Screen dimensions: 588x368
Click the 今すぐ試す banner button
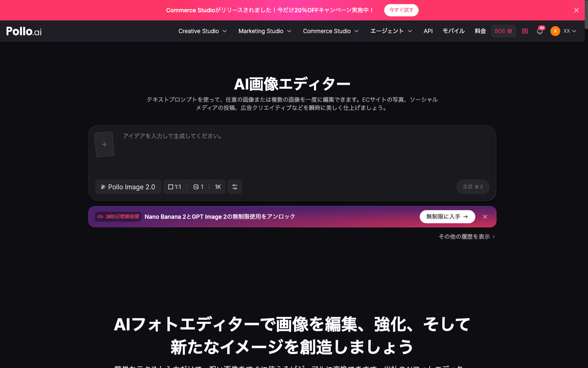[401, 10]
